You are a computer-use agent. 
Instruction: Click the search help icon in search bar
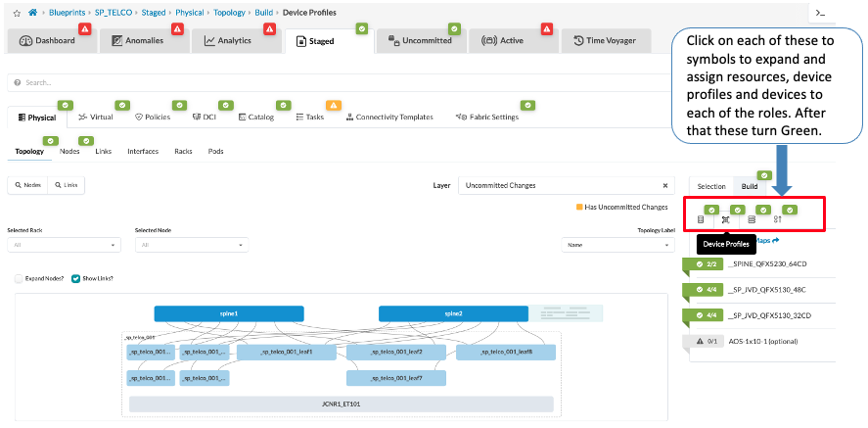point(18,82)
